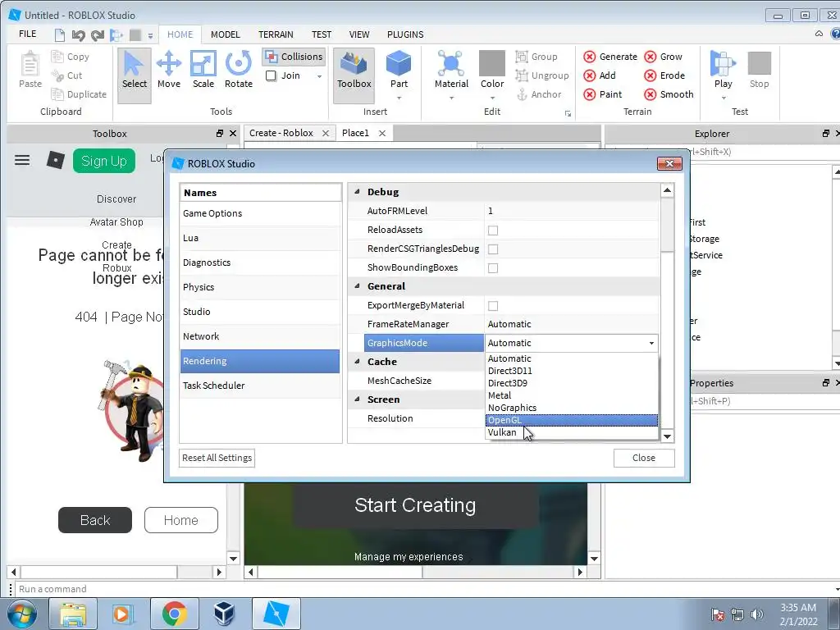The image size is (840, 630).
Task: Click the Select tool arrow icon
Action: (134, 64)
